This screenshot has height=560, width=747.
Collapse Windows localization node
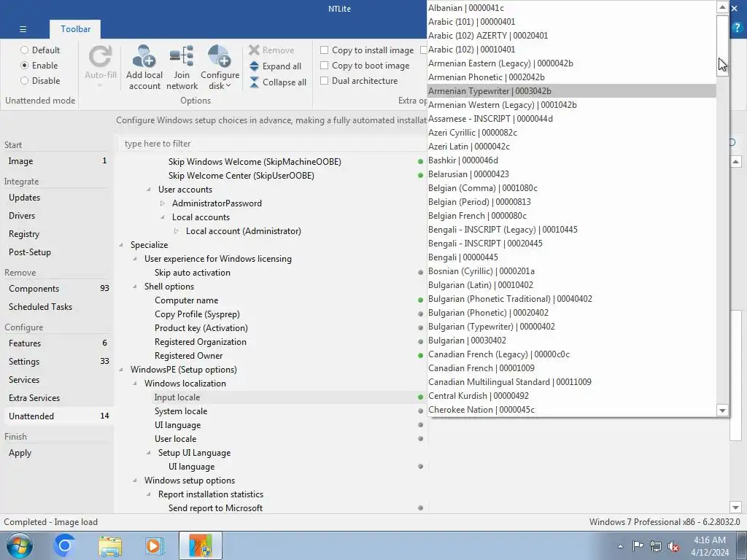(135, 384)
